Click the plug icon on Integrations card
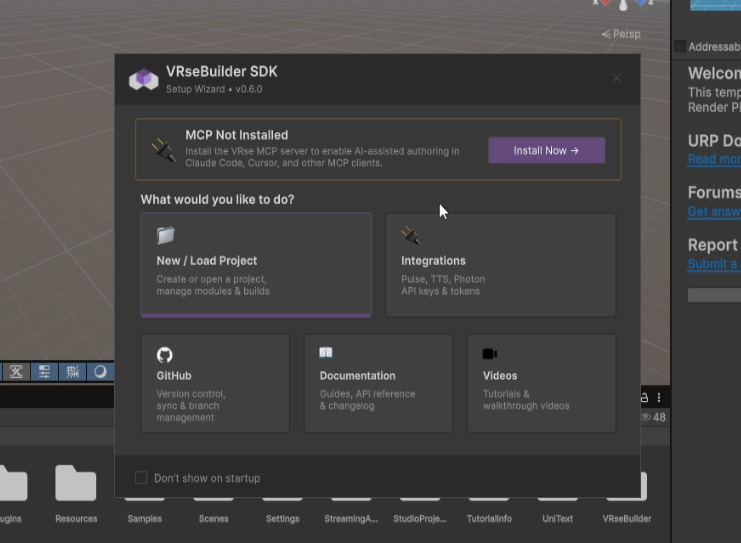Viewport: 741px width, 543px height. click(410, 235)
